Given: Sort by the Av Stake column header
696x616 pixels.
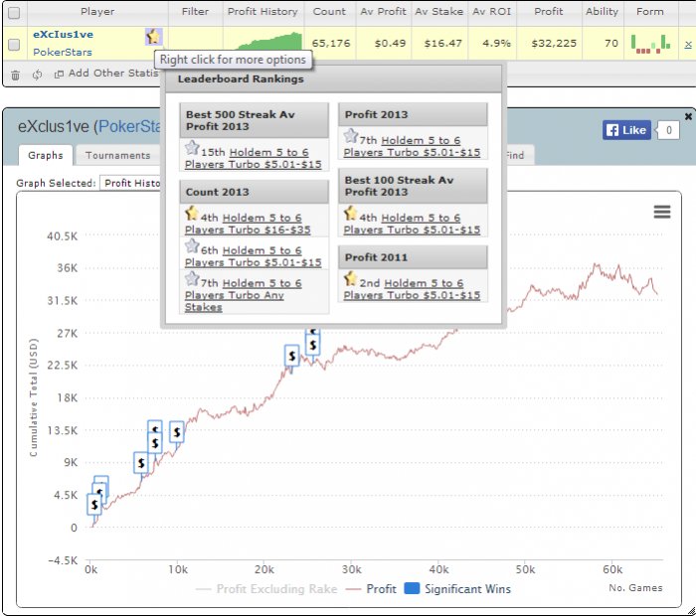Looking at the screenshot, I should (x=439, y=12).
